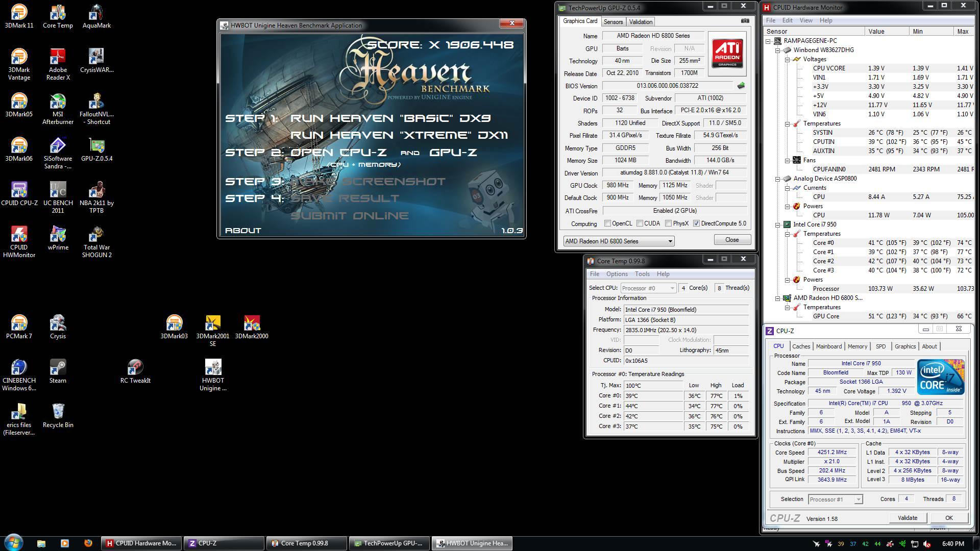The height and width of the screenshot is (551, 980).
Task: Click the GPU Clock 980 MHz field
Action: click(x=618, y=185)
